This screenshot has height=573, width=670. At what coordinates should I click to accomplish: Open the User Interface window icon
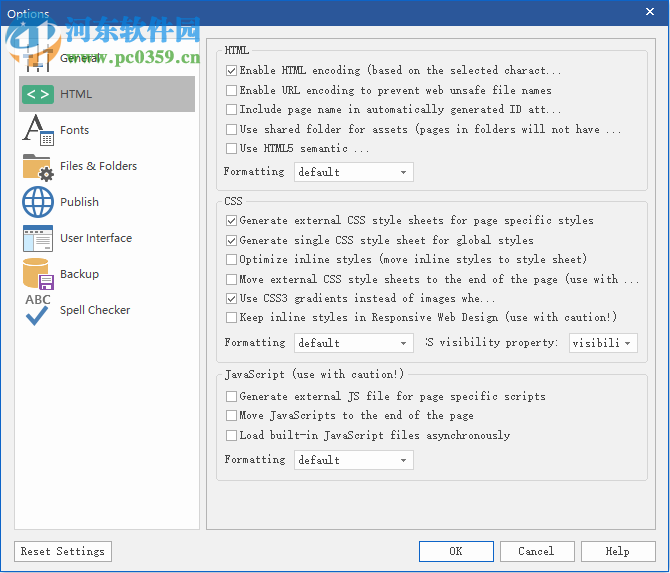[38, 238]
